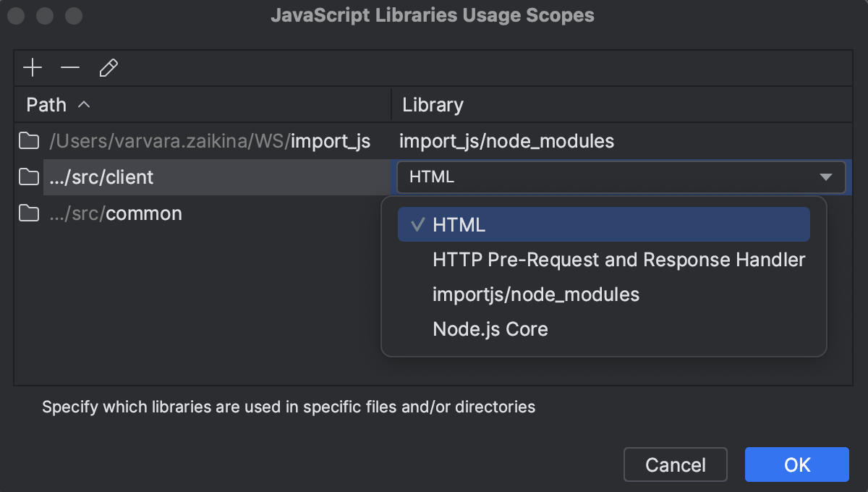
Task: Click the Library column header
Action: point(432,105)
